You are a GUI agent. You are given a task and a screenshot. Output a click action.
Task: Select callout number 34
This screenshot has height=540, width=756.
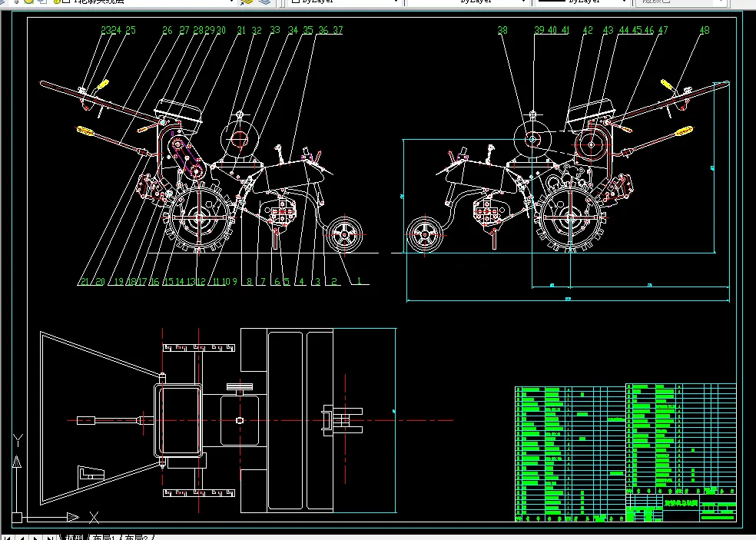[x=293, y=31]
